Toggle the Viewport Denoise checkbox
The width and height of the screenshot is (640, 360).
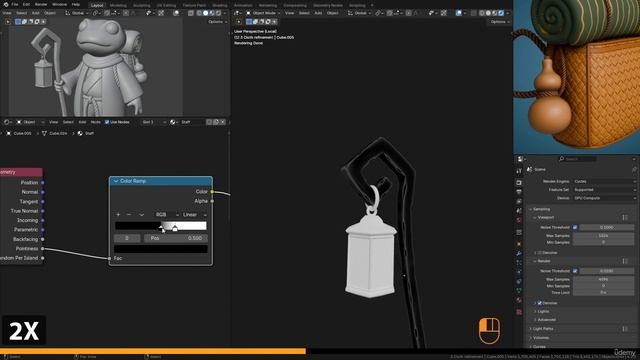coord(540,253)
